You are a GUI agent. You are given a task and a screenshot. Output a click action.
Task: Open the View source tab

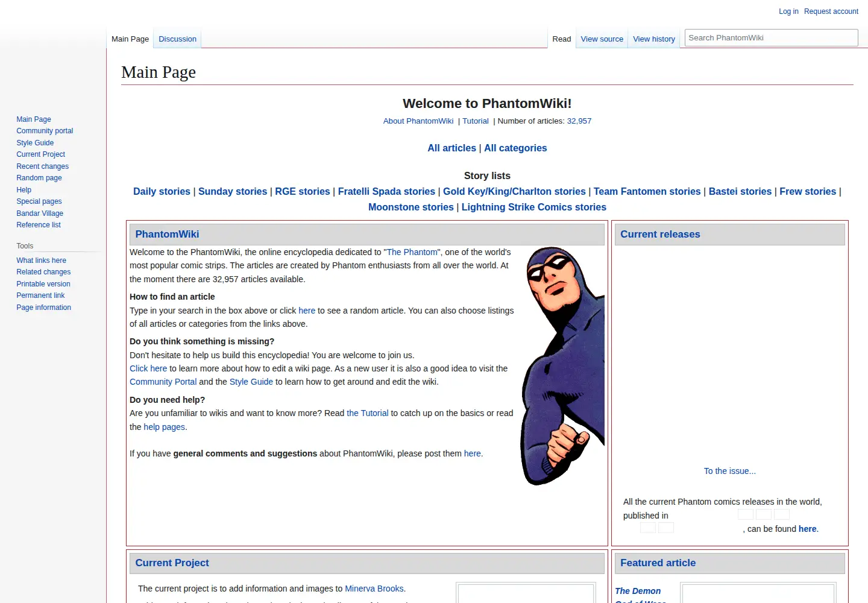click(x=602, y=39)
